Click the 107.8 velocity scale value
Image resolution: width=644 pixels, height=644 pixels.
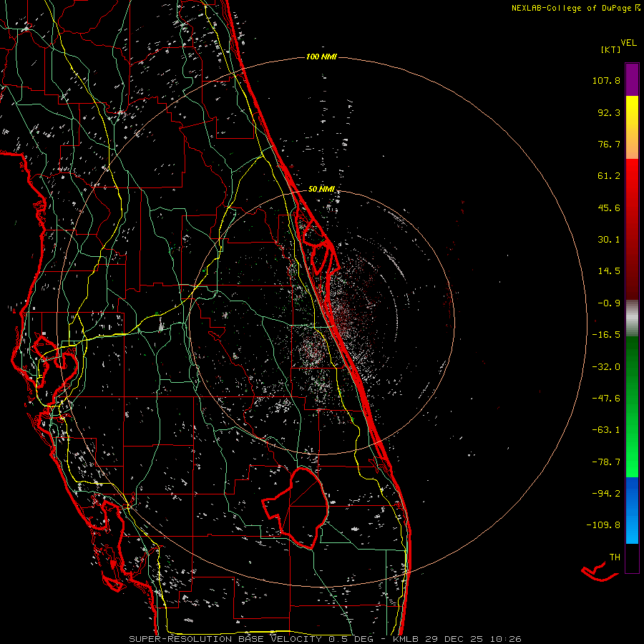[x=606, y=80]
